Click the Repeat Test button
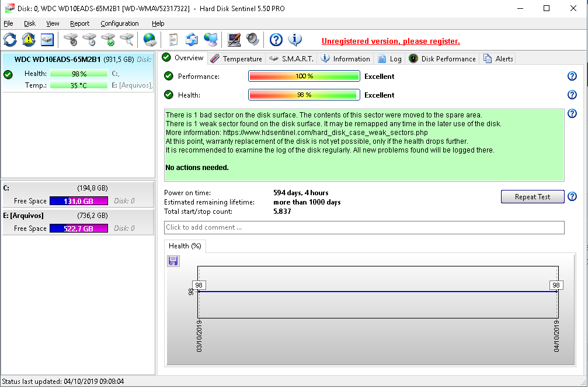The width and height of the screenshot is (588, 388). coord(533,196)
